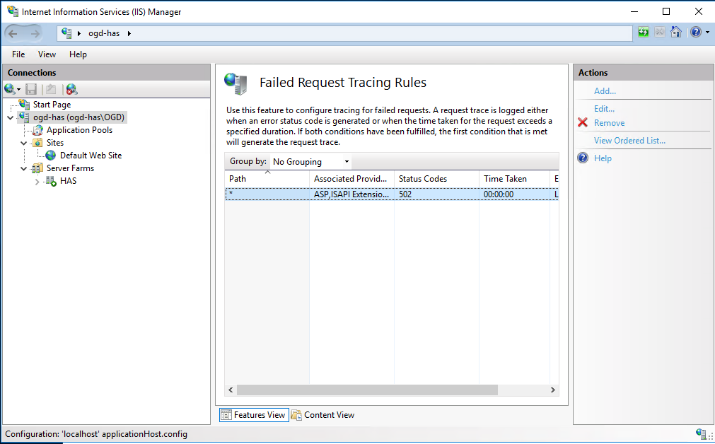This screenshot has width=715, height=444.
Task: Collapse the Server Farms tree node
Action: coord(24,169)
